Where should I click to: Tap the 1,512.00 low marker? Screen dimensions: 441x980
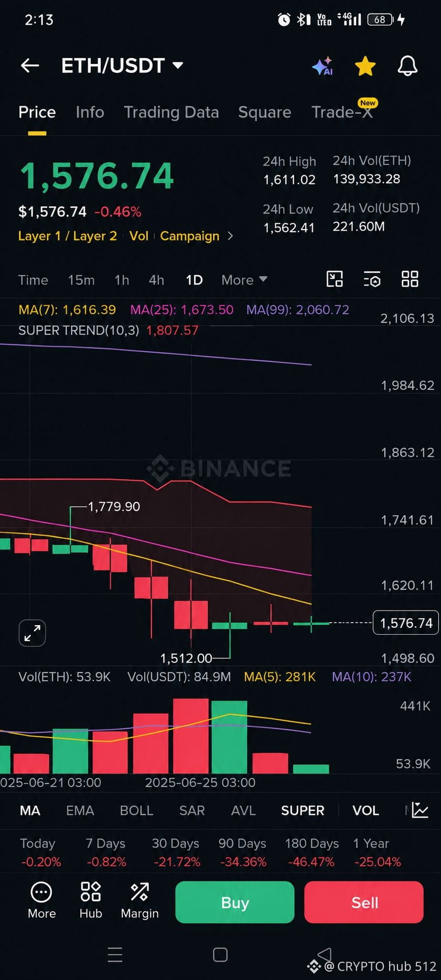coord(186,658)
